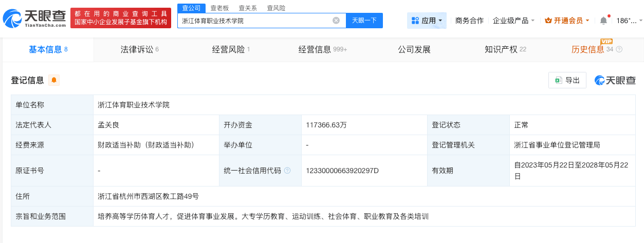Select the 查关系 search tab

point(248,8)
